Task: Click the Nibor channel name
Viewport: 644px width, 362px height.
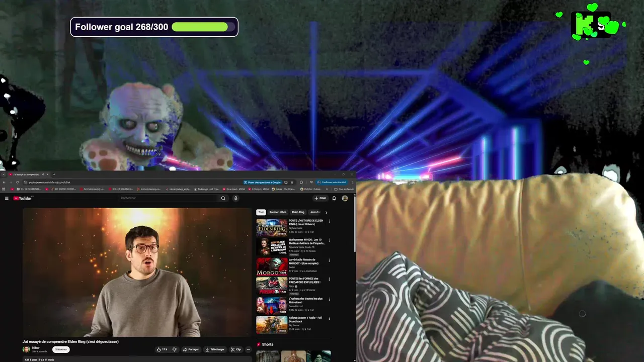Action: (x=36, y=347)
